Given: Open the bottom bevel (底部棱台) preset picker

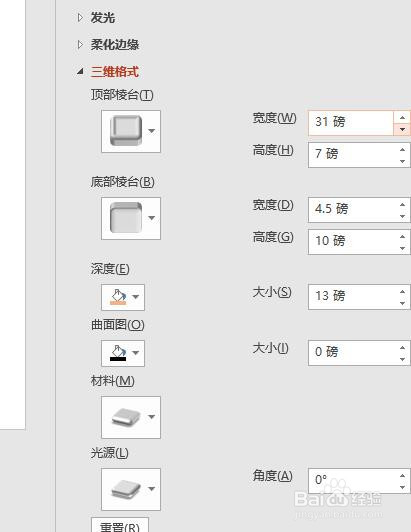Looking at the screenshot, I should click(131, 218).
